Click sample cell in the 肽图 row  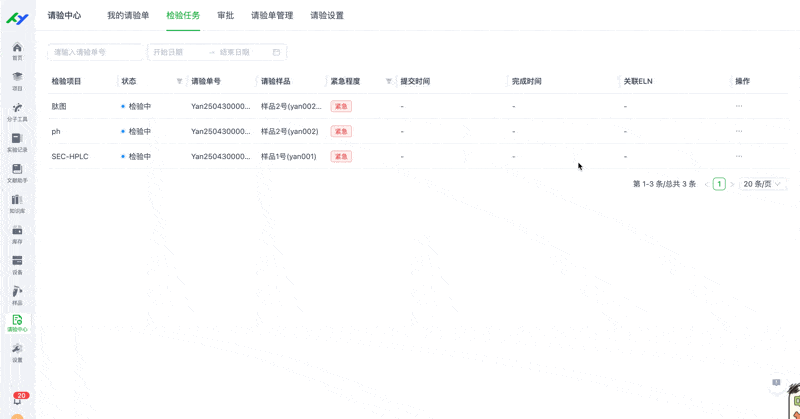(291, 106)
